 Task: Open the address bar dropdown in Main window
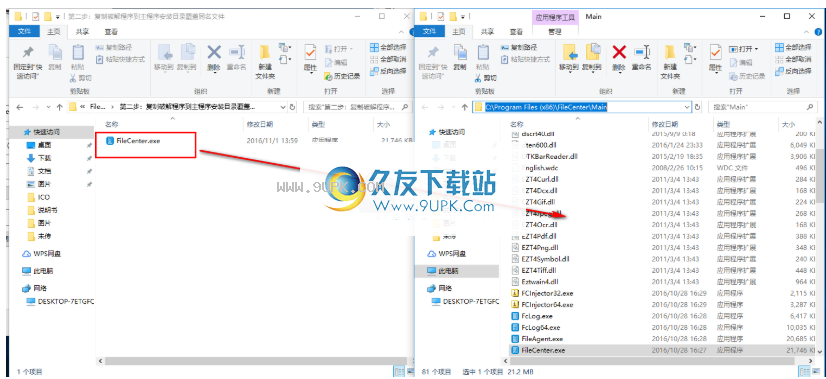686,107
